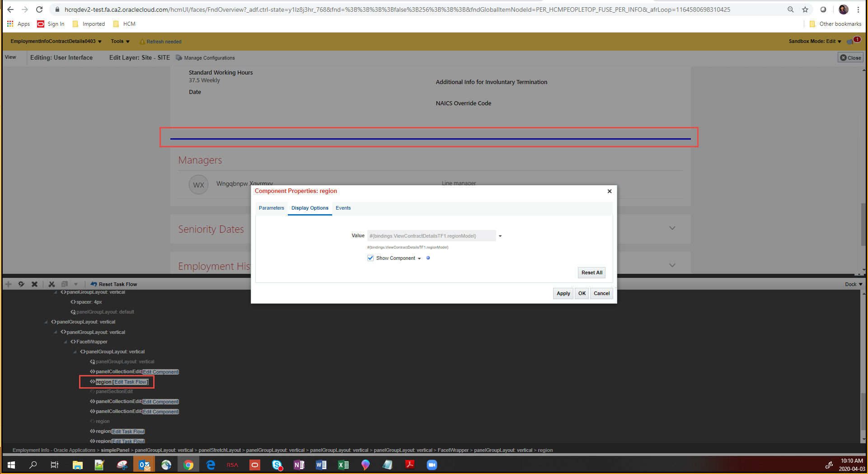Open the View menu
Image resolution: width=868 pixels, height=474 pixels.
10,57
